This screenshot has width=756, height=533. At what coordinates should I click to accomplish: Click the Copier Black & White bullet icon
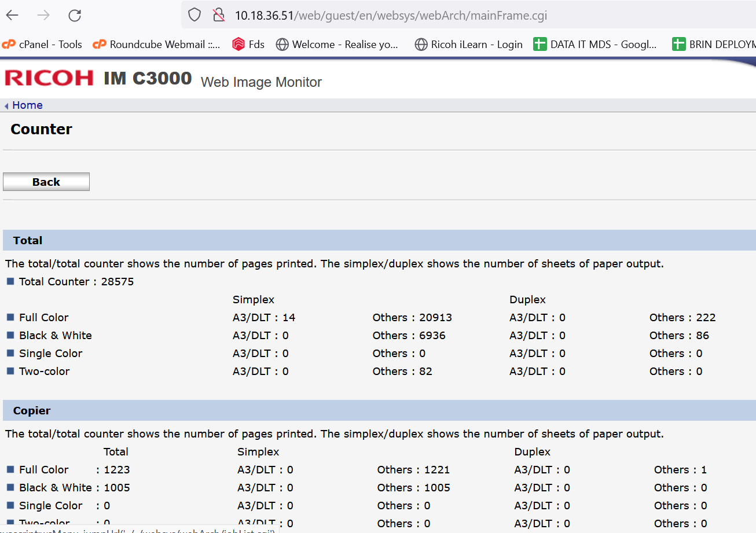pyautogui.click(x=10, y=487)
